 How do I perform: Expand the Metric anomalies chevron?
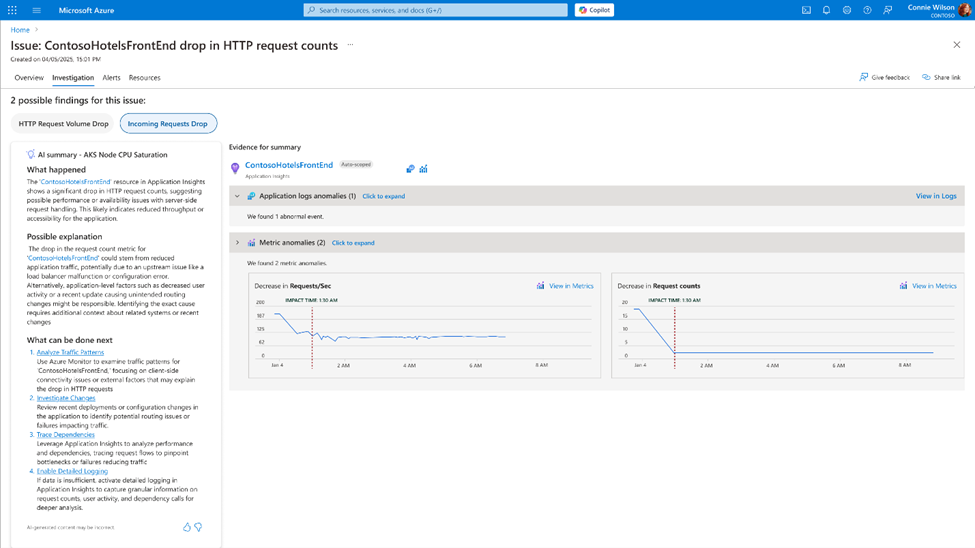click(237, 243)
